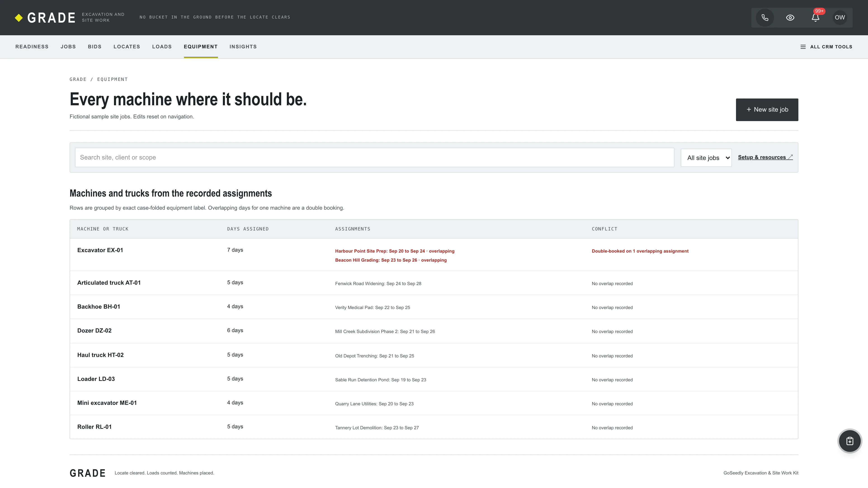Click the Double-booked conflict warning text
868x488 pixels.
(x=640, y=251)
